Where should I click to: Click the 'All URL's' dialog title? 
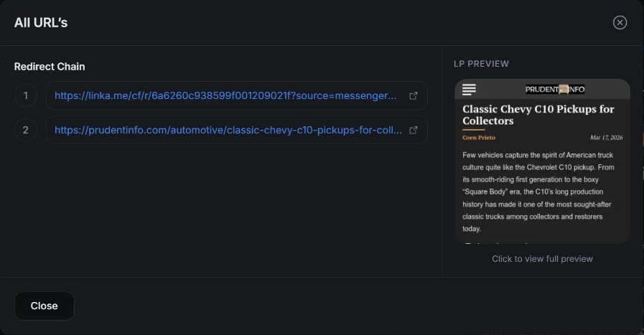pyautogui.click(x=41, y=22)
